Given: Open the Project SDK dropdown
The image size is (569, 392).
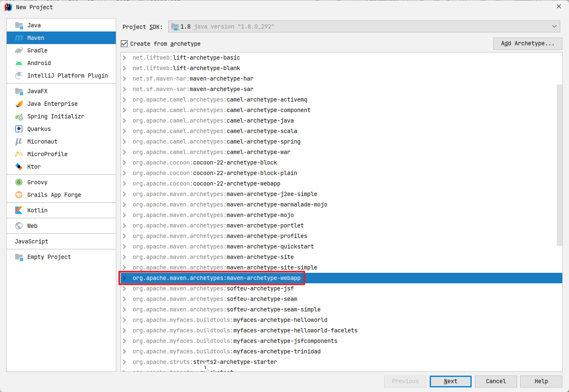Looking at the screenshot, I should 364,26.
